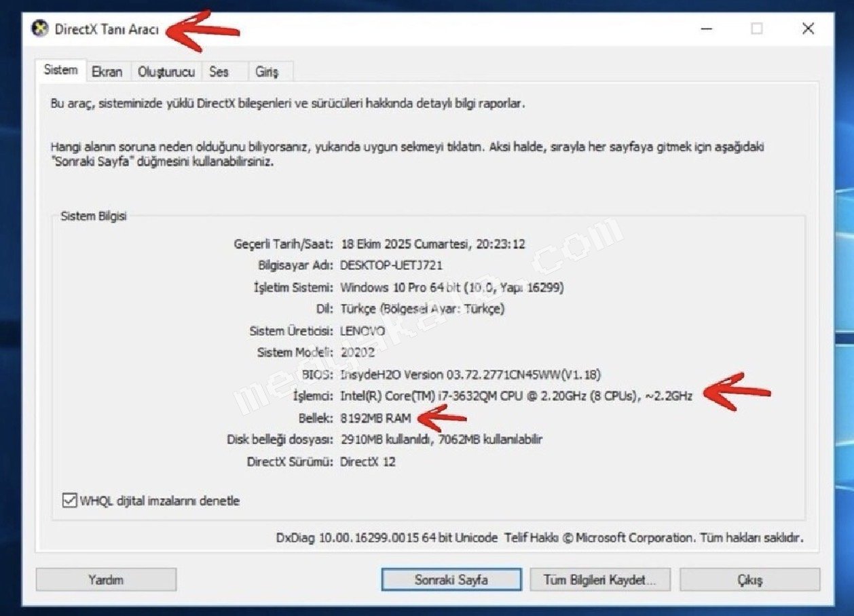This screenshot has width=854, height=616.
Task: Click the Çıkış button
Action: point(750,580)
